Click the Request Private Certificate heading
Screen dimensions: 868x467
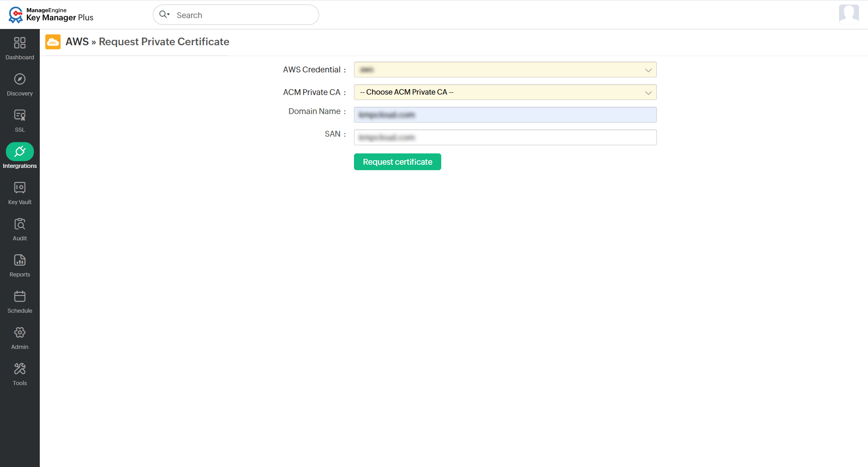point(164,42)
